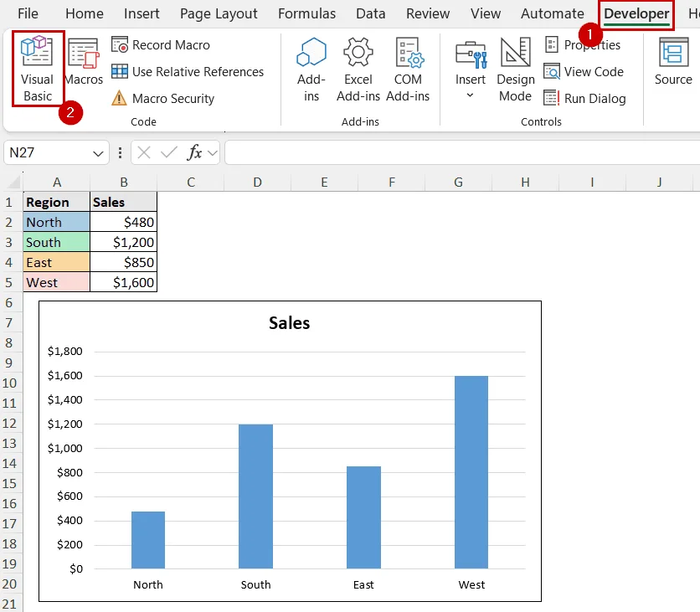Screen dimensions: 700x612
Task: Click the chart title Sales
Action: pyautogui.click(x=289, y=323)
